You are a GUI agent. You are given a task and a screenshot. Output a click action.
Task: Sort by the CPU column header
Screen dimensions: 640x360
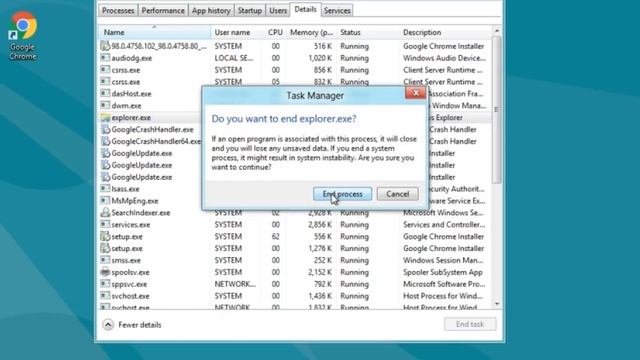point(275,32)
